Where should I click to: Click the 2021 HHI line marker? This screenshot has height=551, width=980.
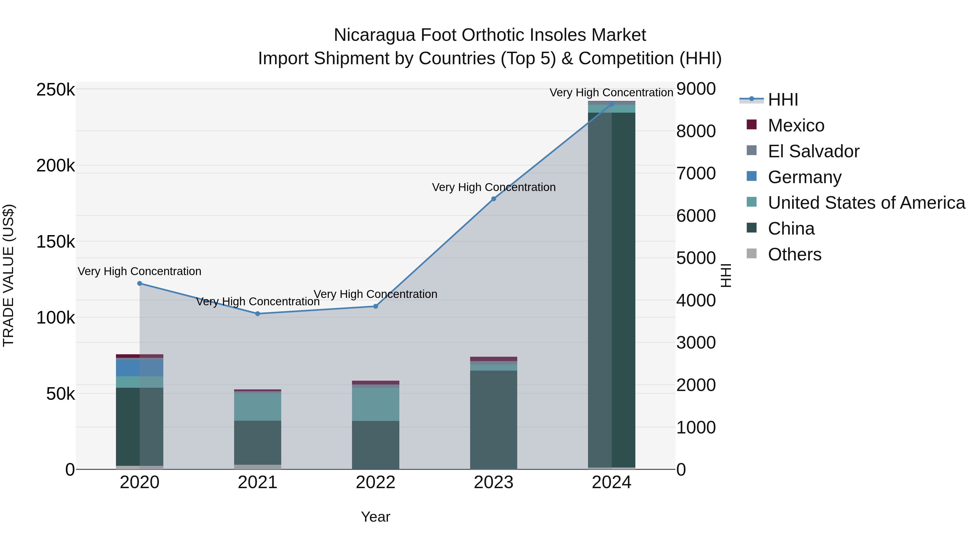258,314
